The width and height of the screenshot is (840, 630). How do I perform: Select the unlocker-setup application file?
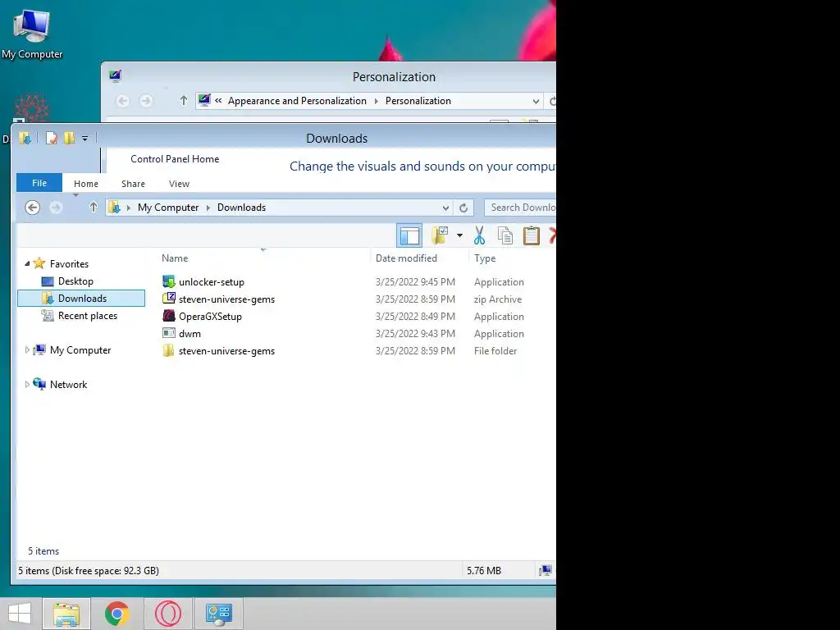pyautogui.click(x=212, y=282)
